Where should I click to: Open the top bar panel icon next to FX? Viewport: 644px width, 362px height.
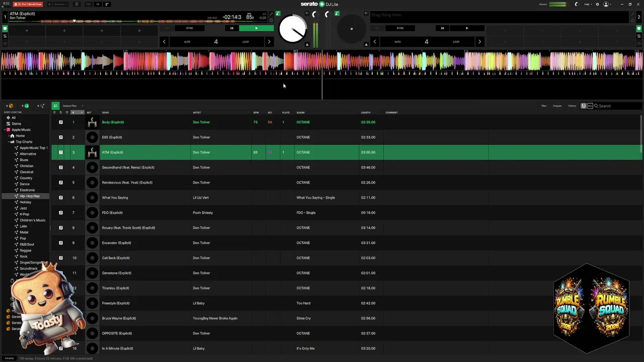click(107, 4)
